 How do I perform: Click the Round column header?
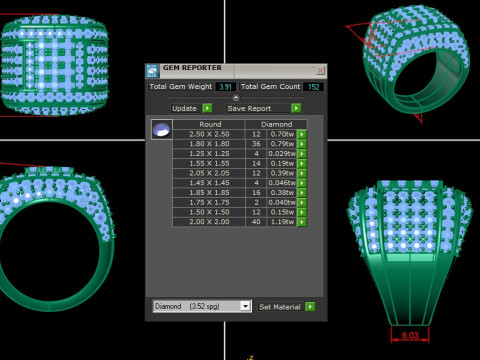210,124
